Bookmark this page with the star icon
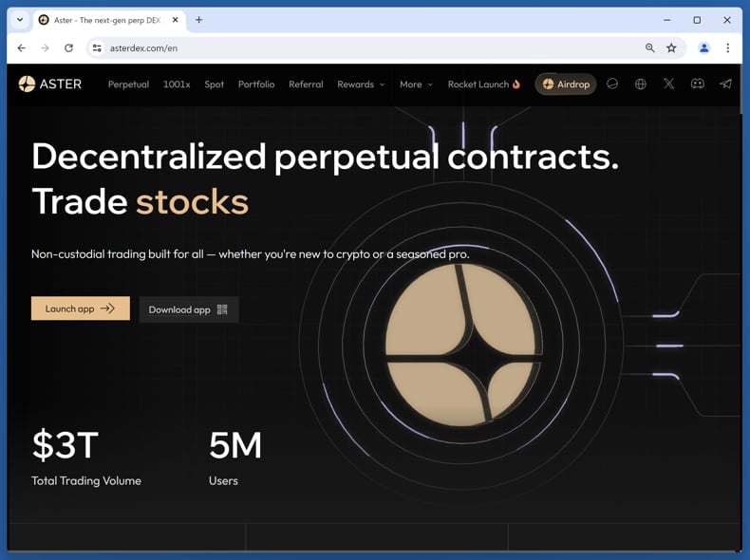The height and width of the screenshot is (560, 750). click(x=671, y=47)
